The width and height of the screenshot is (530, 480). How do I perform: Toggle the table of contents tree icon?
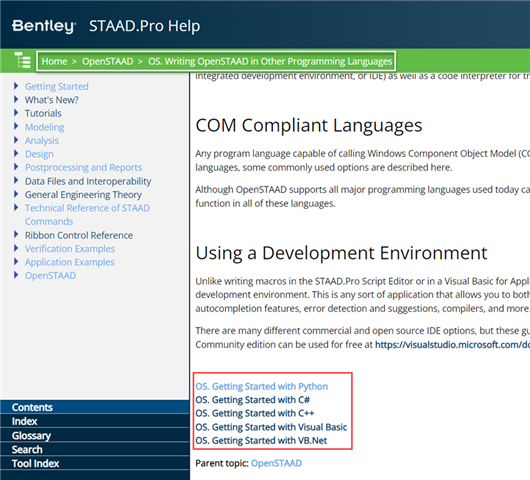click(x=22, y=61)
